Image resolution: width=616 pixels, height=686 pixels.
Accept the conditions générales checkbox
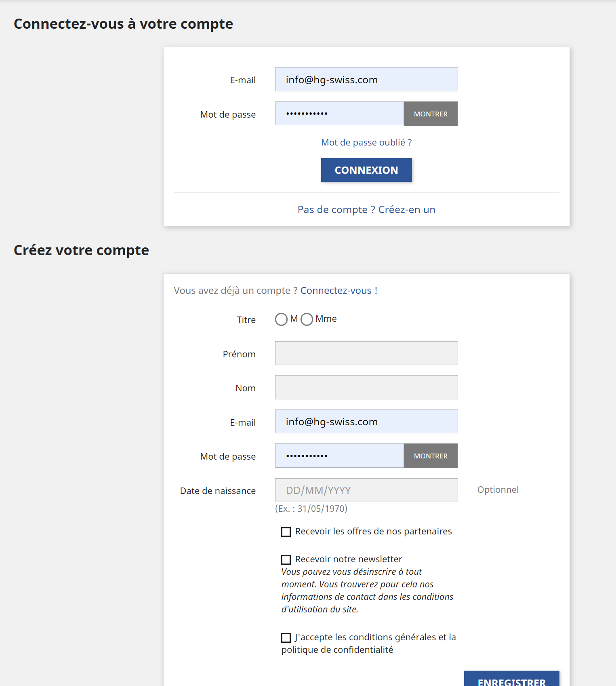286,638
